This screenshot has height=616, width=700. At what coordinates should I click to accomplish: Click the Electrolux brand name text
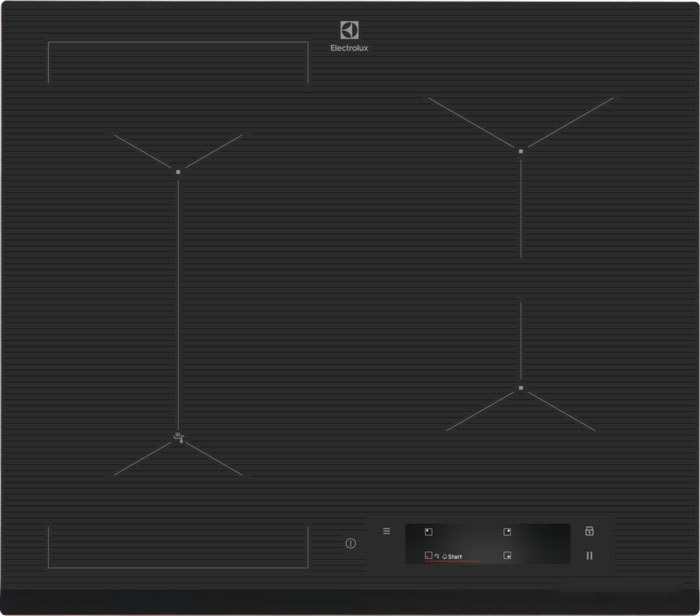(x=349, y=48)
